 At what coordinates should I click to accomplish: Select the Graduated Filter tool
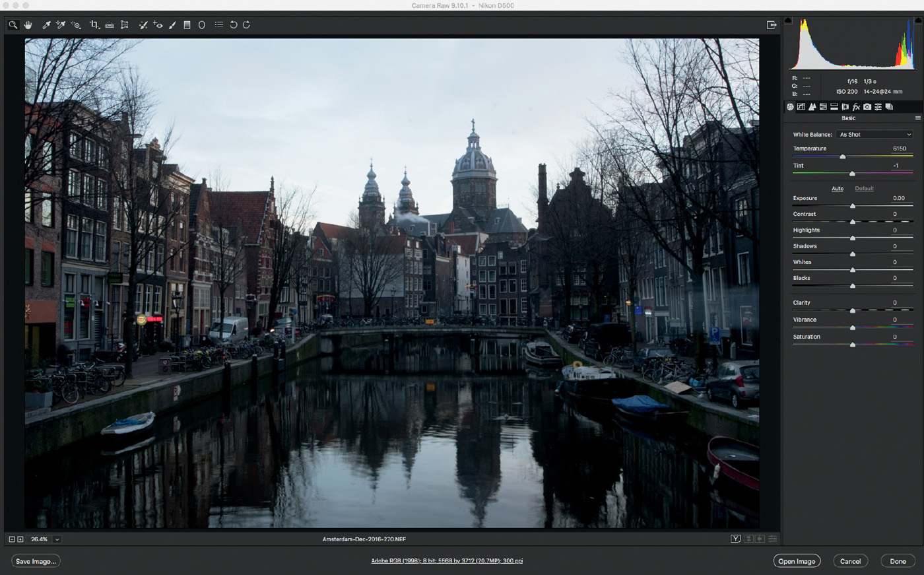tap(187, 25)
